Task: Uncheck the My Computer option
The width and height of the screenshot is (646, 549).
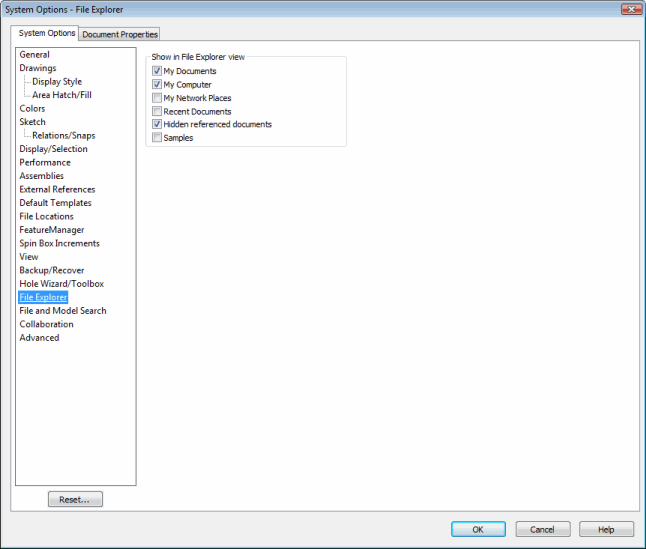Action: point(157,84)
